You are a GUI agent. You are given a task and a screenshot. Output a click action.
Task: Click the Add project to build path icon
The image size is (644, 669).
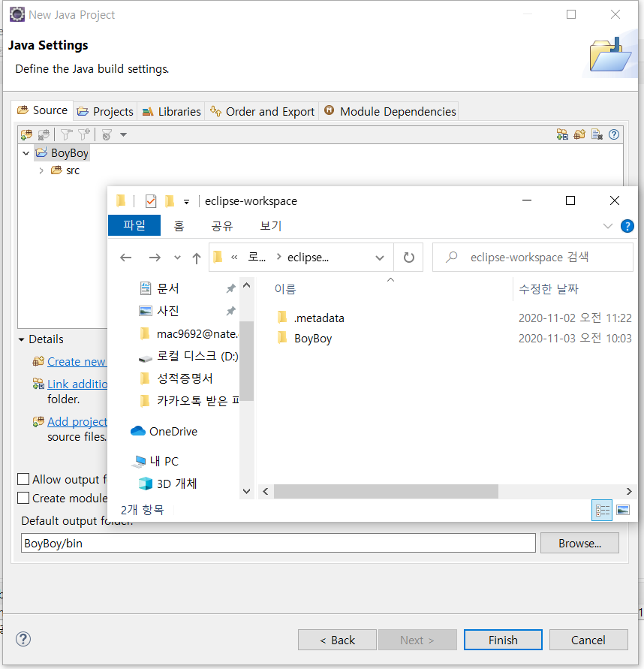coord(38,421)
